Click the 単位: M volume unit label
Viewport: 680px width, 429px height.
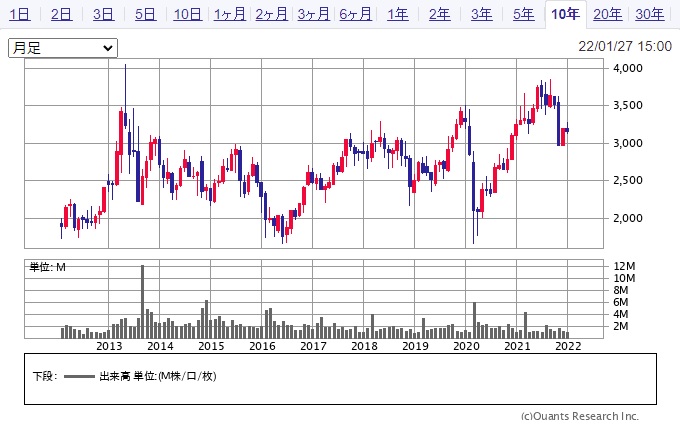[x=47, y=267]
